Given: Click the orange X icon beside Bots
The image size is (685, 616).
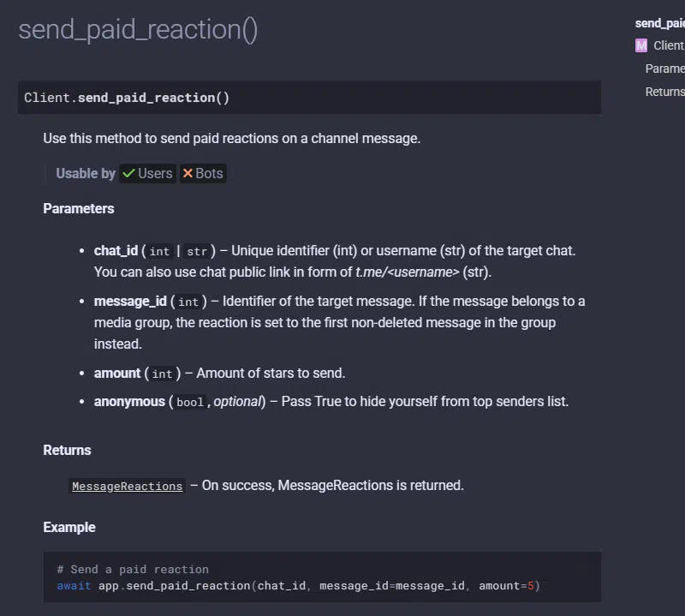Looking at the screenshot, I should pyautogui.click(x=188, y=174).
